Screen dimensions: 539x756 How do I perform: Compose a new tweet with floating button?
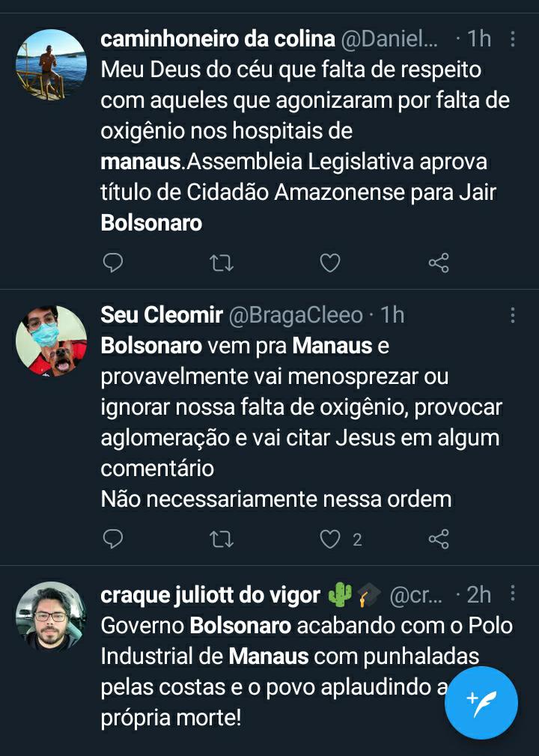pyautogui.click(x=481, y=702)
